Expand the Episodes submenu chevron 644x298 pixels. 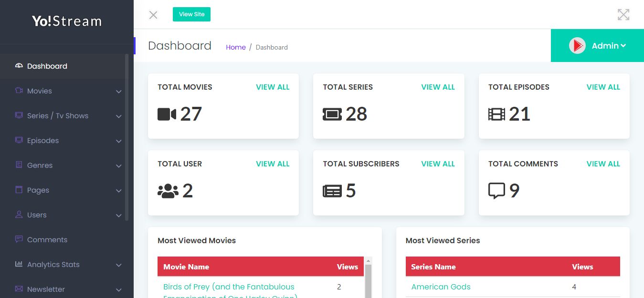(119, 141)
